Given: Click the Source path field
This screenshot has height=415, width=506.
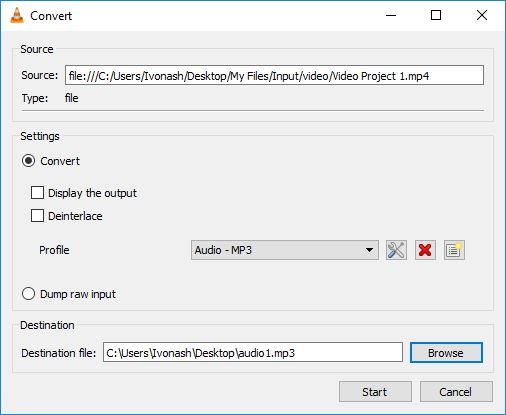Looking at the screenshot, I should click(274, 75).
